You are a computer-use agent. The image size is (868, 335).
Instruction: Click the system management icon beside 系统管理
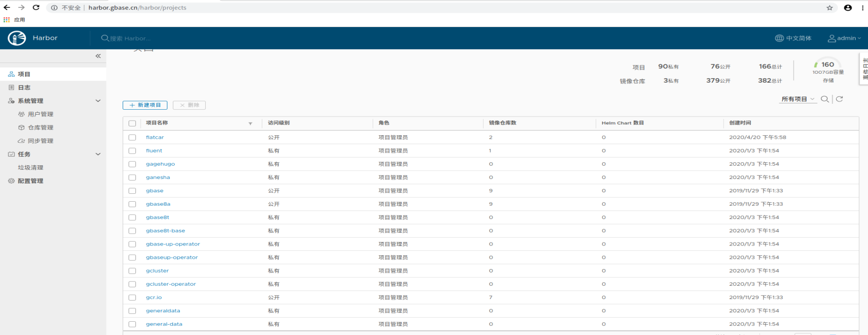(11, 101)
